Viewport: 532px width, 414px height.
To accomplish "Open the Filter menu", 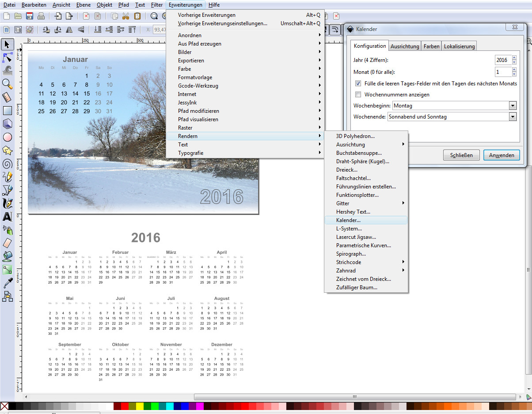I will point(156,5).
